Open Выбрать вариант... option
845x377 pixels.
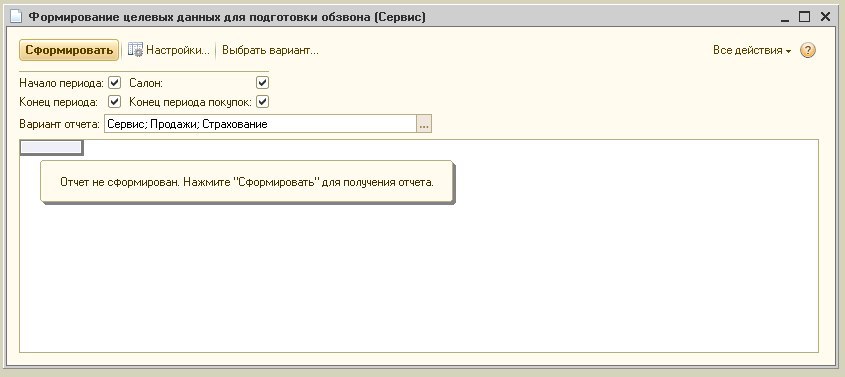tap(271, 51)
